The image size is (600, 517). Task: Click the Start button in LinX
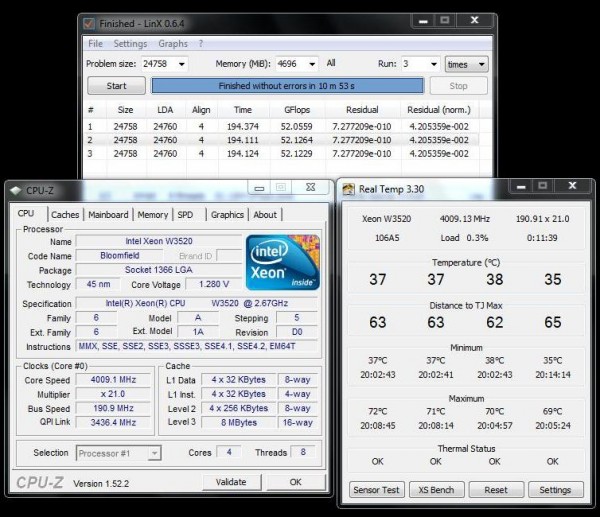116,86
